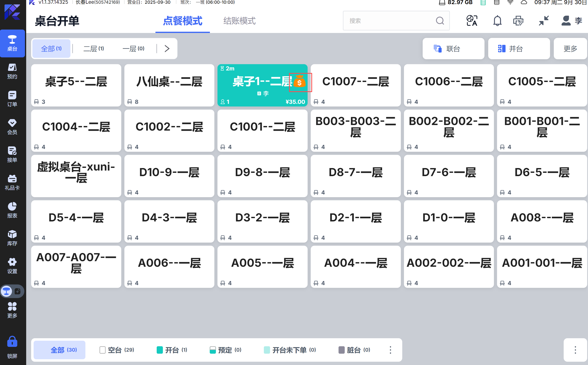Click the money bag icon on 桌子1
The height and width of the screenshot is (365, 588).
tap(300, 82)
